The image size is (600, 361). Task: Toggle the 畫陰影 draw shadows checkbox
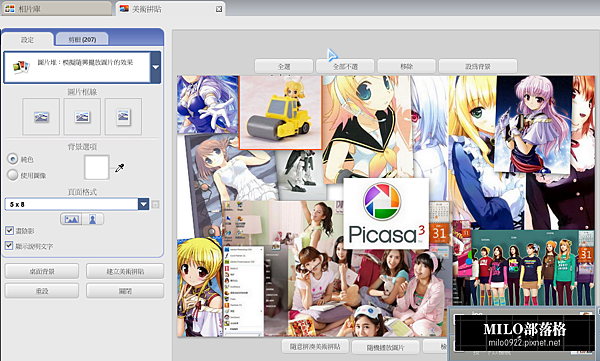(x=9, y=230)
